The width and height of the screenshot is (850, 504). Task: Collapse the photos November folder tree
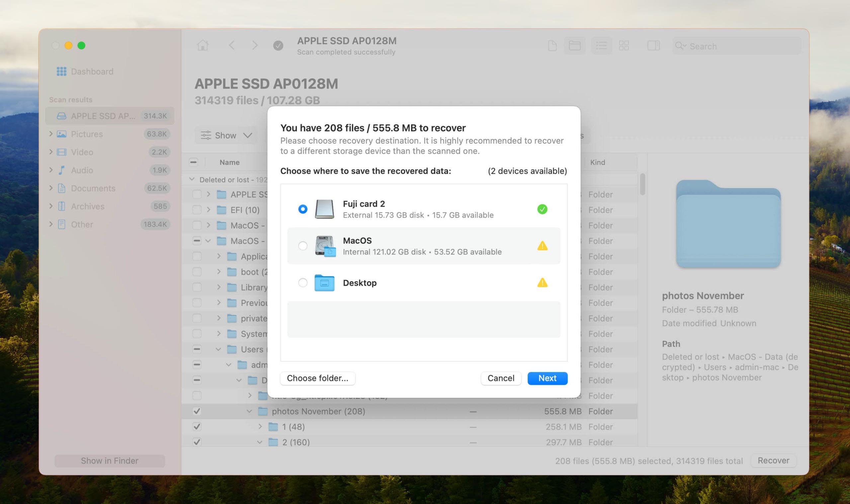coord(249,411)
